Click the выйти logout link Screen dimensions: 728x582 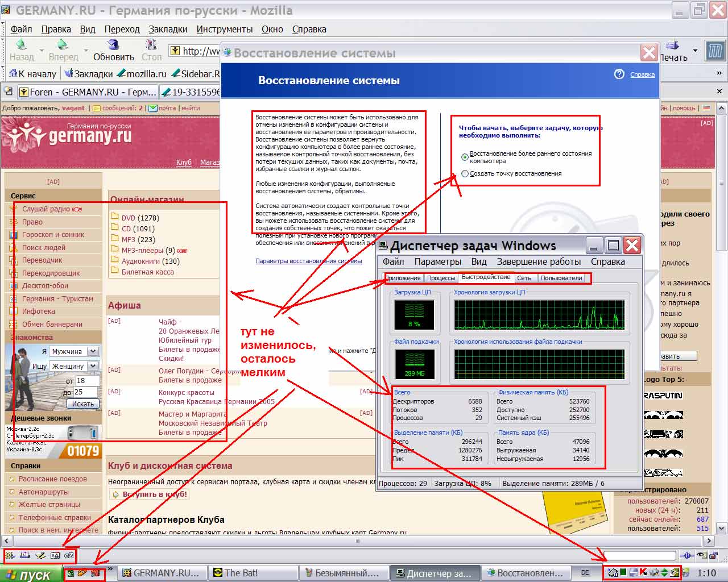pyautogui.click(x=191, y=108)
